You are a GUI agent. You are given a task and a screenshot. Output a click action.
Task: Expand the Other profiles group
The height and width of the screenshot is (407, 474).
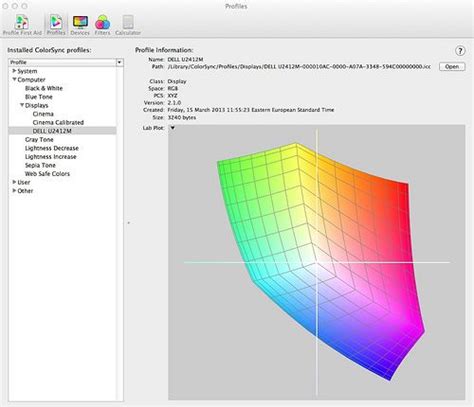pyautogui.click(x=14, y=191)
